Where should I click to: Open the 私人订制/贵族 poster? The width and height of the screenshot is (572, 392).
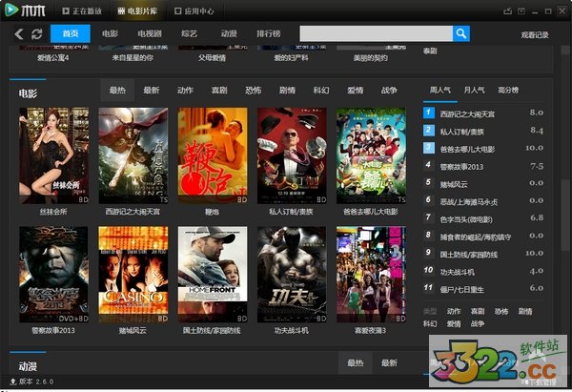coord(292,155)
